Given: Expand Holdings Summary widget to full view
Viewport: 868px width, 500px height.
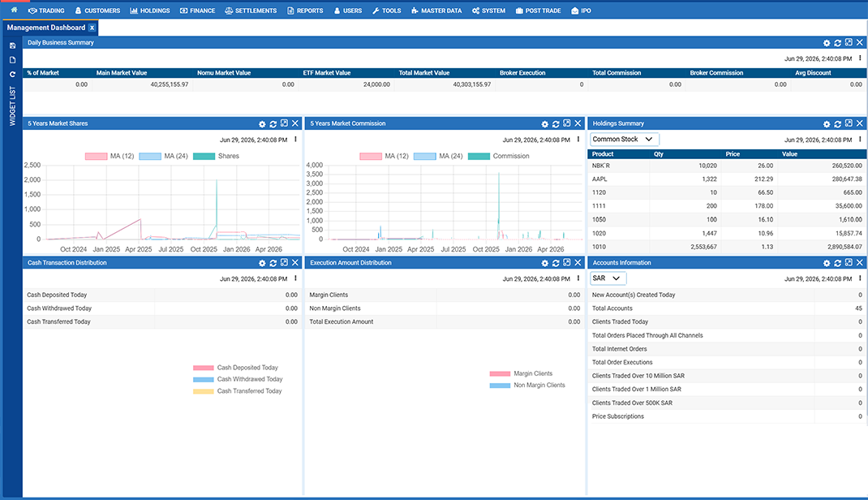Looking at the screenshot, I should click(x=849, y=123).
